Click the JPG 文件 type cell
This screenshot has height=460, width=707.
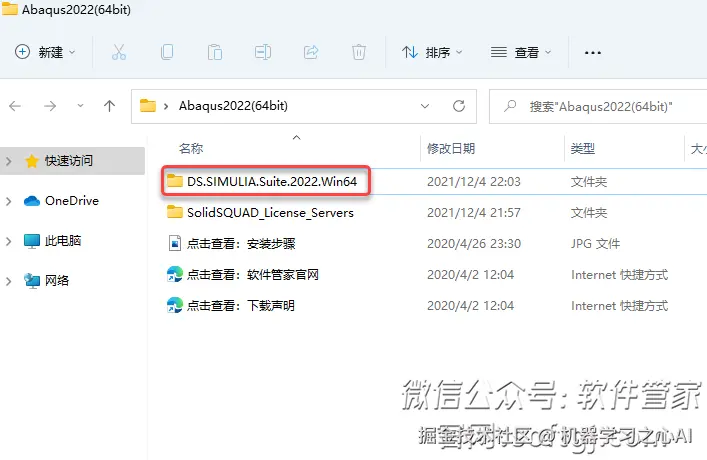595,244
